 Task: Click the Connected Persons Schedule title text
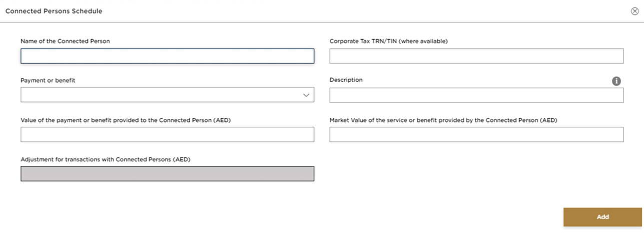click(54, 11)
